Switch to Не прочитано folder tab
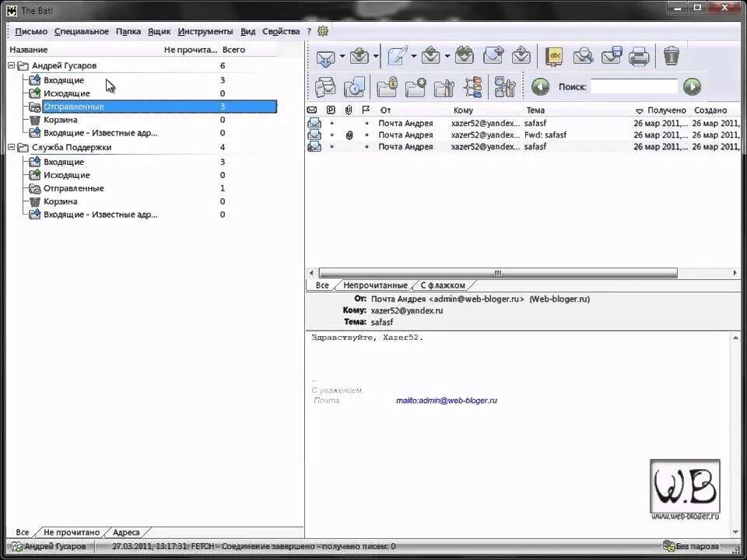Screen dimensions: 747x560 click(x=72, y=532)
